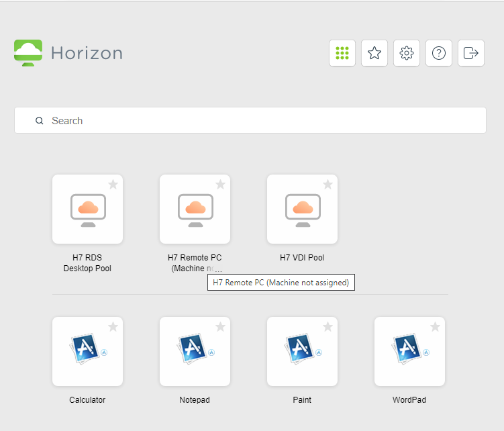Open the Notepad application tile
This screenshot has width=504, height=431.
pos(195,352)
